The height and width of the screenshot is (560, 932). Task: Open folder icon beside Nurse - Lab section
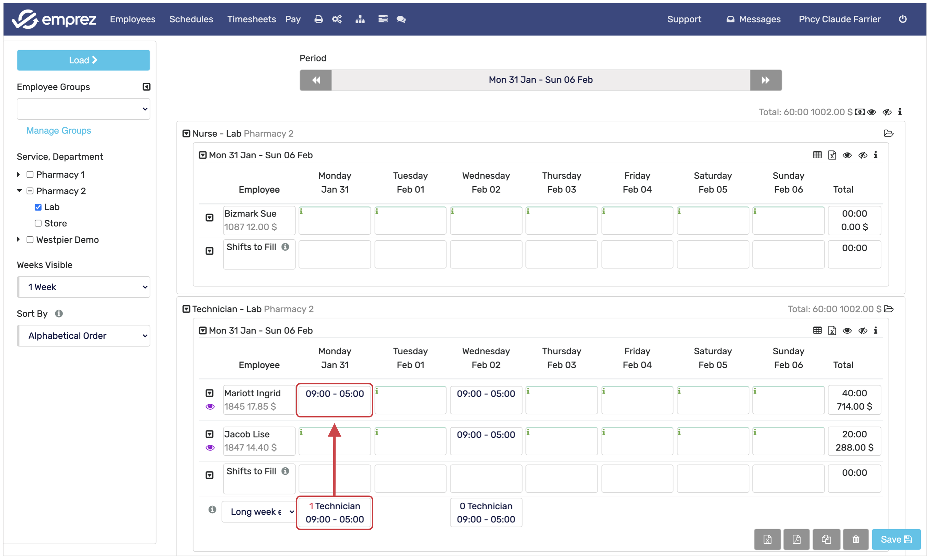888,134
